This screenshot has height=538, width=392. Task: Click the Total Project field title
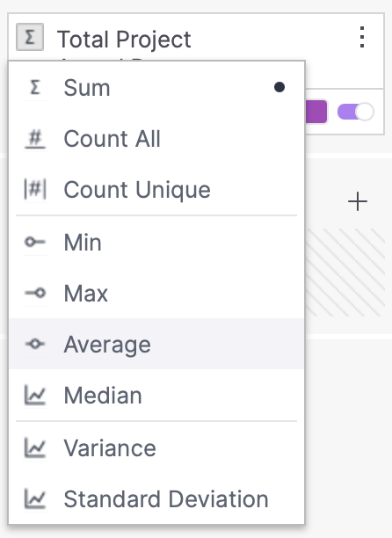point(124,39)
